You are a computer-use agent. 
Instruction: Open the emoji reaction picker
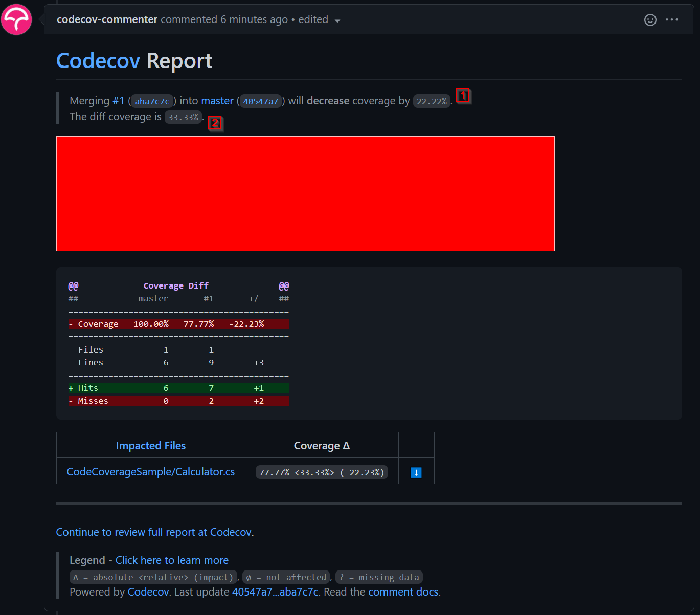pos(650,20)
